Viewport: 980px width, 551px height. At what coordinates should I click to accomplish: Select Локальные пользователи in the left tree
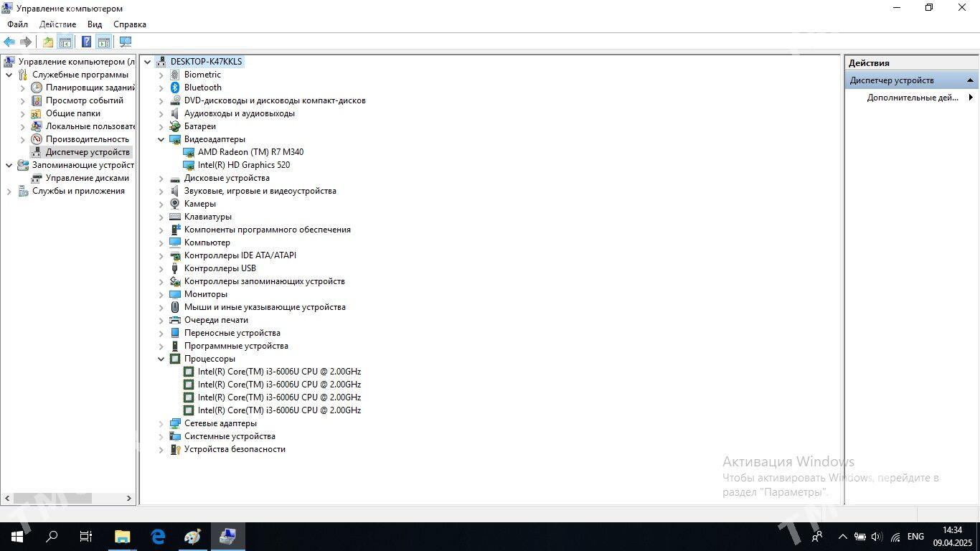(x=90, y=126)
